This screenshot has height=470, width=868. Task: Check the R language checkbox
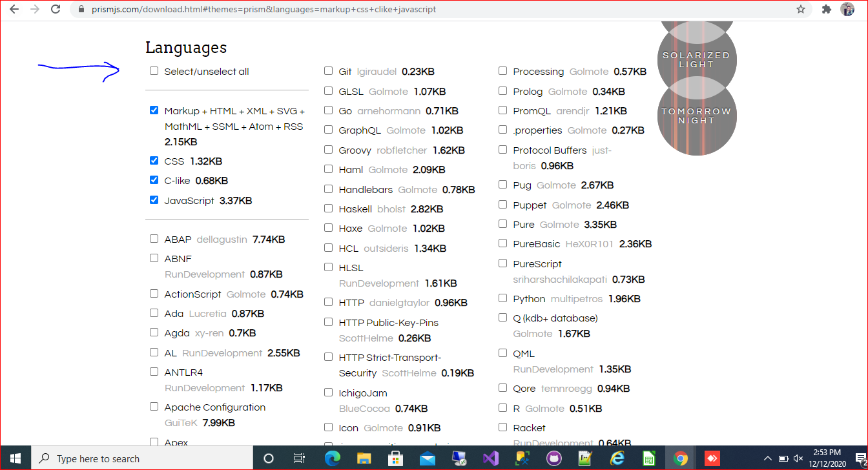click(502, 408)
